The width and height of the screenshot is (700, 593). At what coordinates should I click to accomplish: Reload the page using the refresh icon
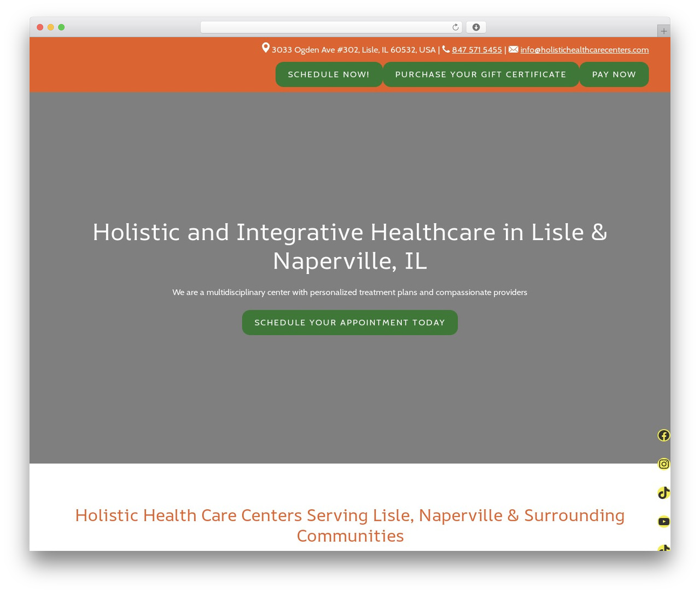click(x=455, y=27)
